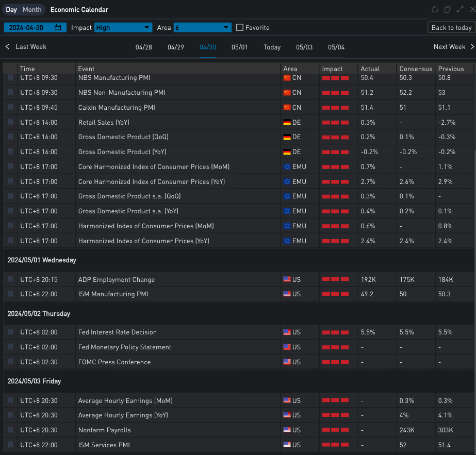Bookmark the ADP Employment Change event
Image resolution: width=476 pixels, height=455 pixels.
pyautogui.click(x=10, y=279)
